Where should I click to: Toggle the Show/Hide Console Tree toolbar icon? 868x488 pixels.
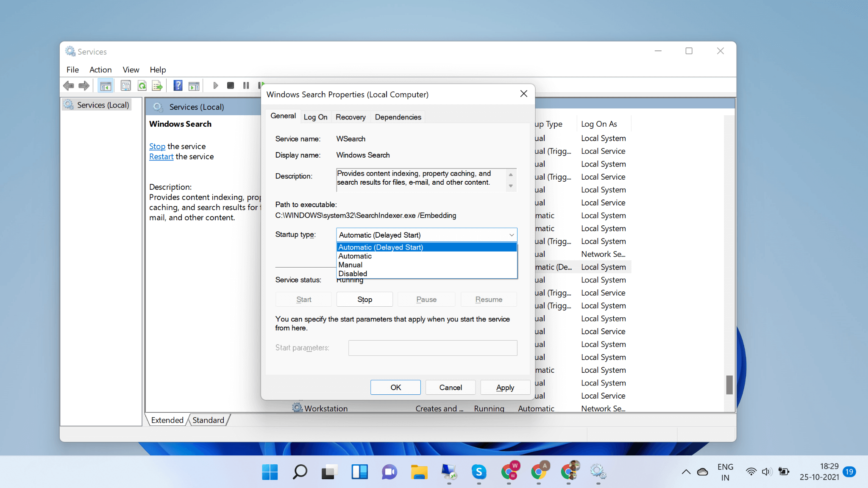coord(106,85)
